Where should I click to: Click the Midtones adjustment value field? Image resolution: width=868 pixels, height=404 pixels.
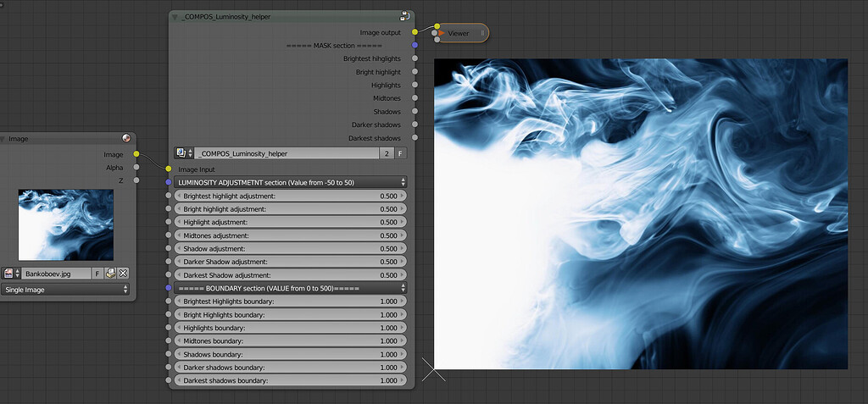pyautogui.click(x=291, y=235)
